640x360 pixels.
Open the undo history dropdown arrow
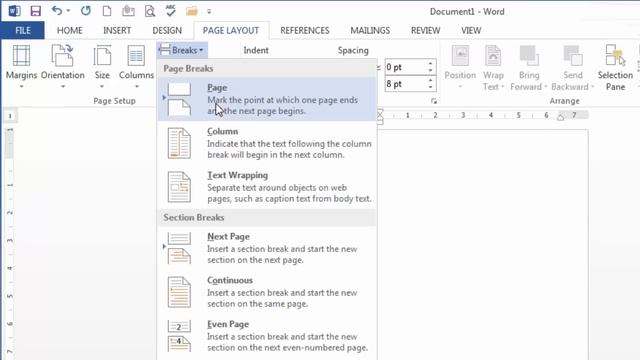pos(68,11)
